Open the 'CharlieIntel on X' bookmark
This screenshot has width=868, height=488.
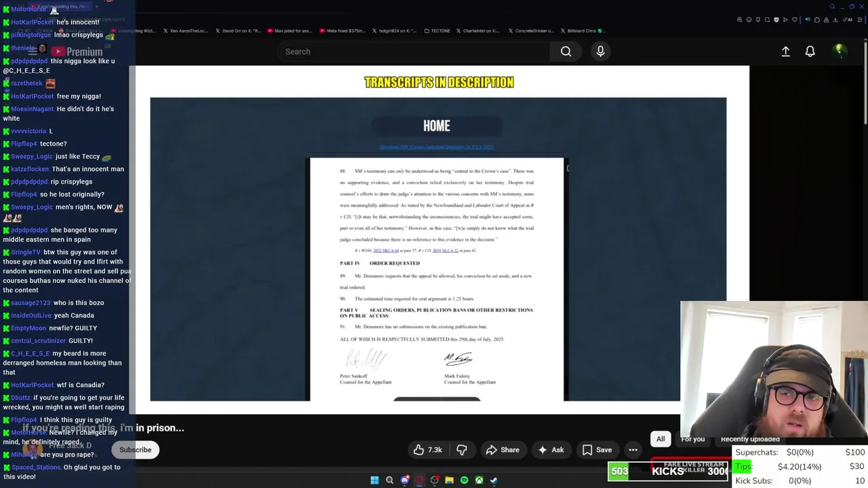478,30
